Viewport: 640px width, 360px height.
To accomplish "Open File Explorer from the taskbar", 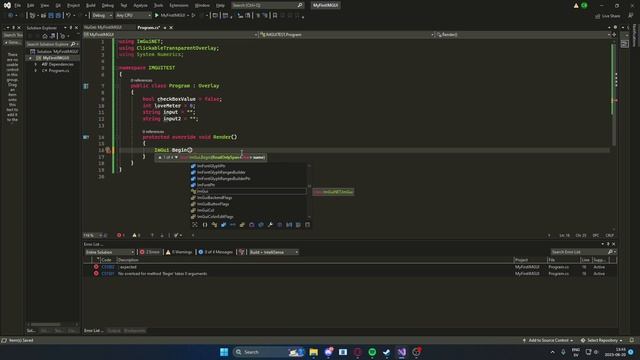I will (x=313, y=352).
